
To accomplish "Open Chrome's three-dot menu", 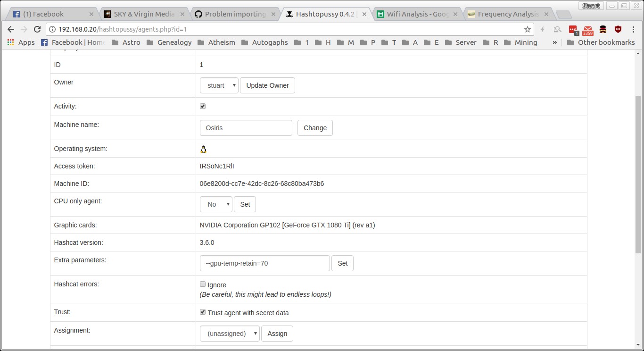I will click(x=634, y=29).
